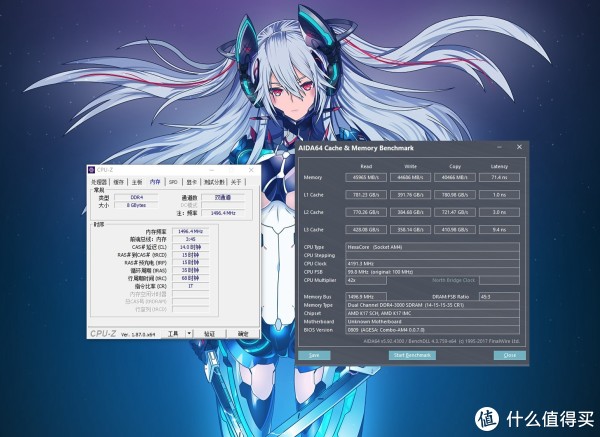Click the Latency column header in AIDA64

pyautogui.click(x=499, y=166)
